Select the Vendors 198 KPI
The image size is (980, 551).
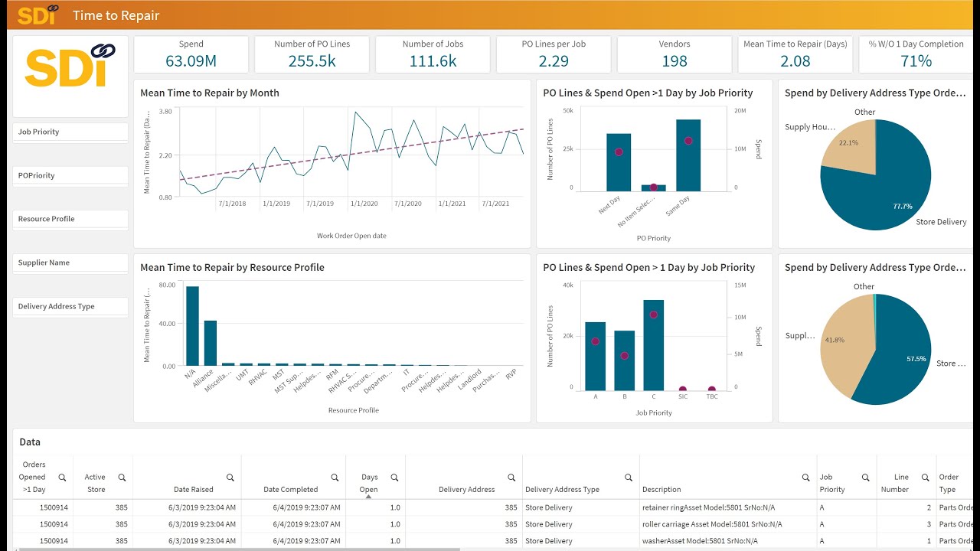coord(675,54)
